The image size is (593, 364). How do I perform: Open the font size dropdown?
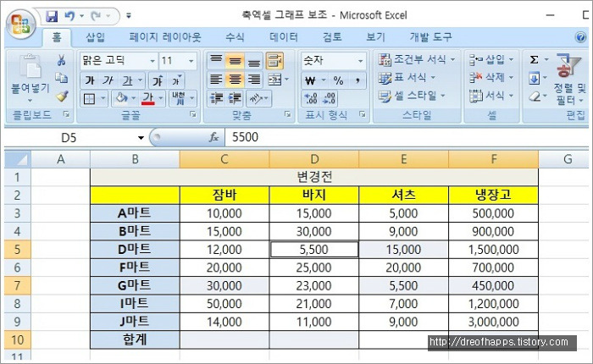point(191,61)
